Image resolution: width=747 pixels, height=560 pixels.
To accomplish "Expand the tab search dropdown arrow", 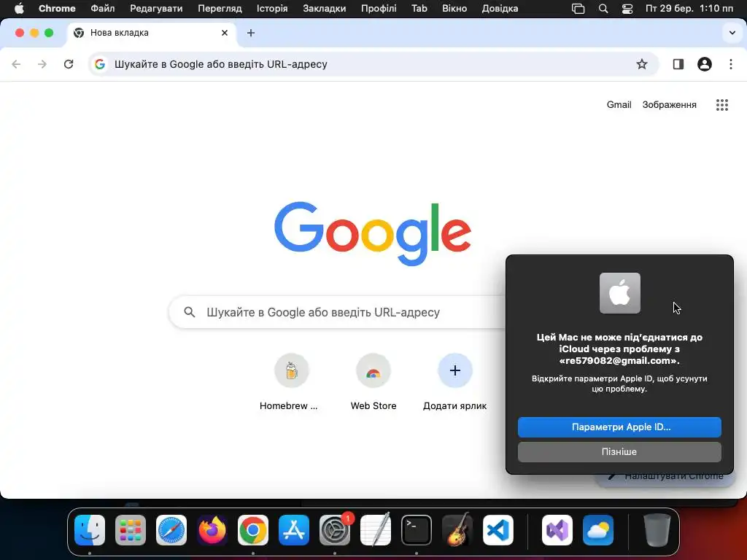I will pos(732,33).
